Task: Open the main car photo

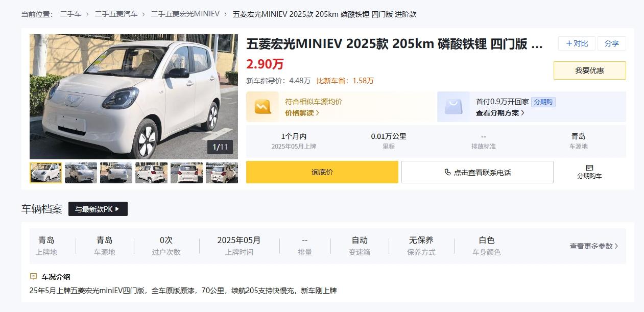Action: 134,97
